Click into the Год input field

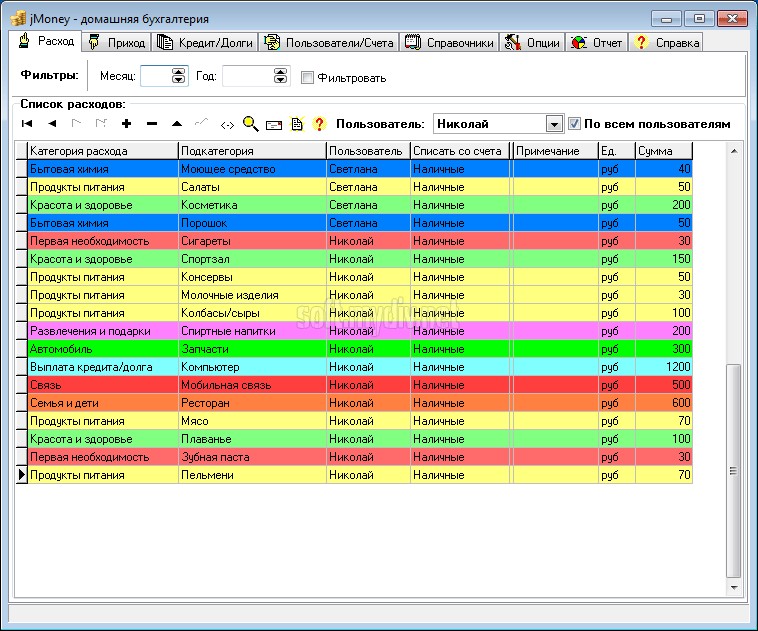[248, 76]
